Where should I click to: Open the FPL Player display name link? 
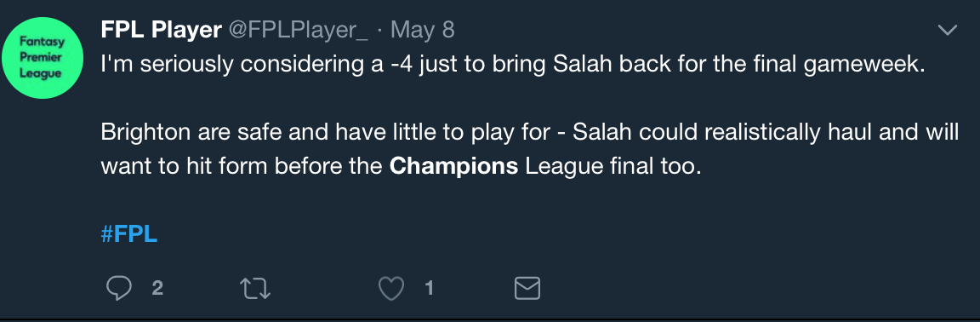(x=162, y=30)
